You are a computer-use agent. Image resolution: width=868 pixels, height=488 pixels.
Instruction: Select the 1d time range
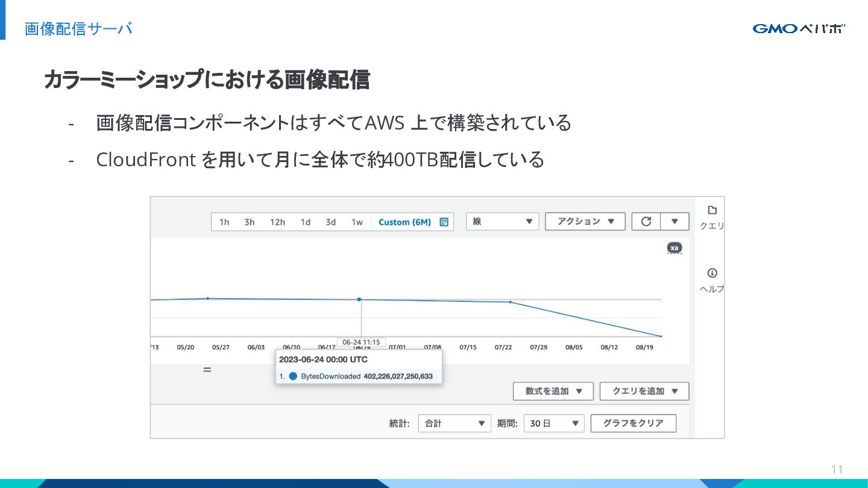click(x=306, y=222)
